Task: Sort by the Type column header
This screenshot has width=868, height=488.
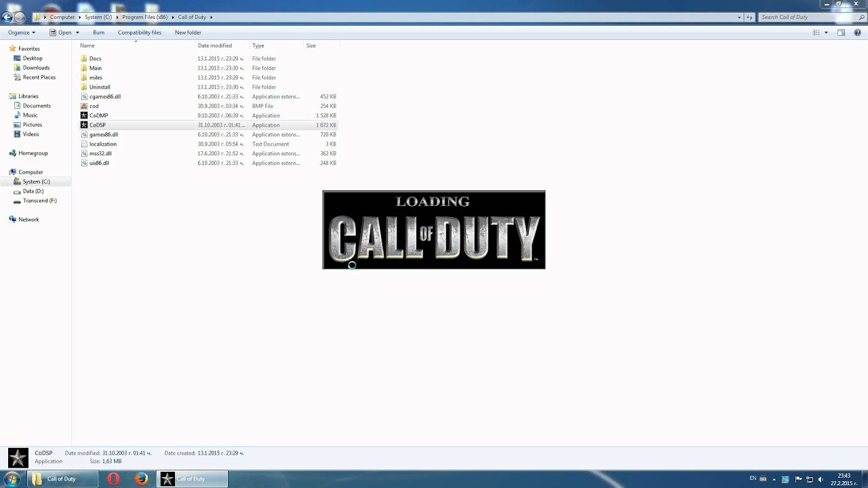Action: click(277, 45)
